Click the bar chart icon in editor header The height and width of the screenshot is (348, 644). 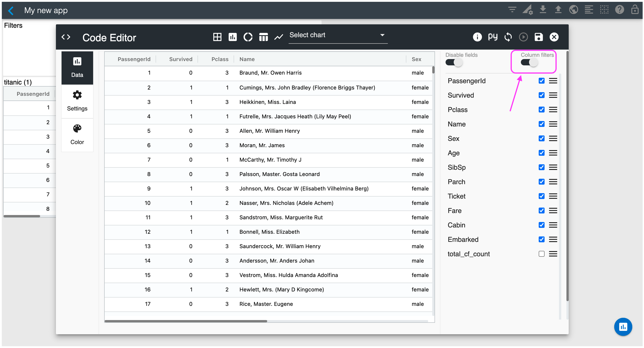click(232, 37)
